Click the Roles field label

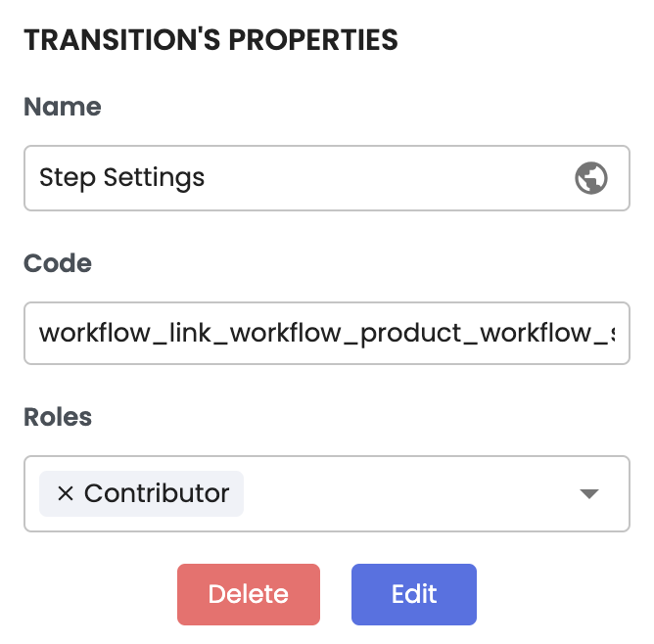point(58,417)
